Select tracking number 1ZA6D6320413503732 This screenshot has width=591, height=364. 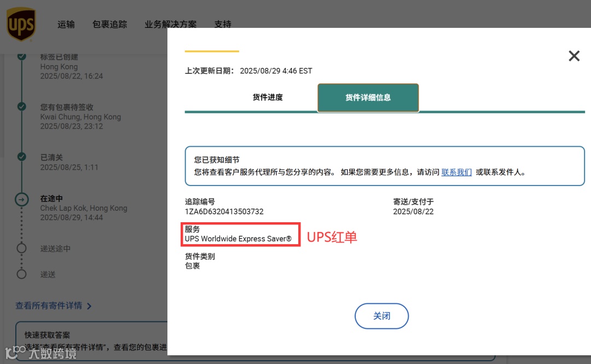pyautogui.click(x=224, y=212)
